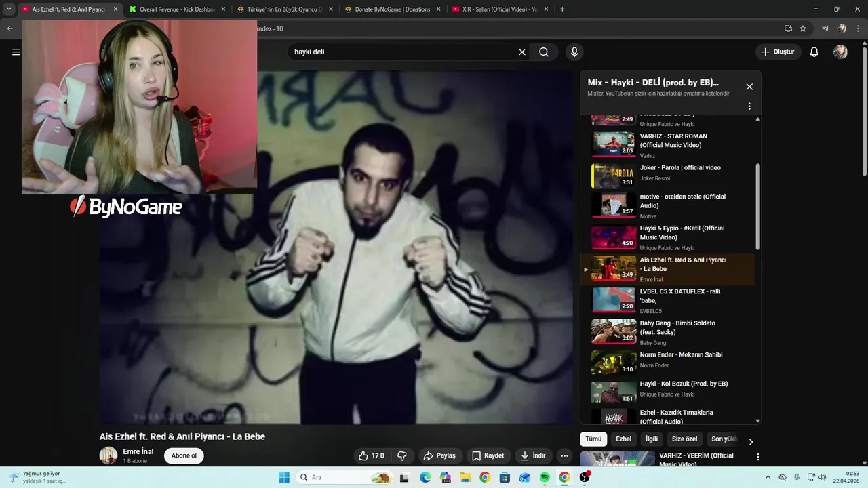Screen dimensions: 868x488
Task: Switch to Türkiye'nin En Büyük Oyuncu tab
Action: point(284,9)
